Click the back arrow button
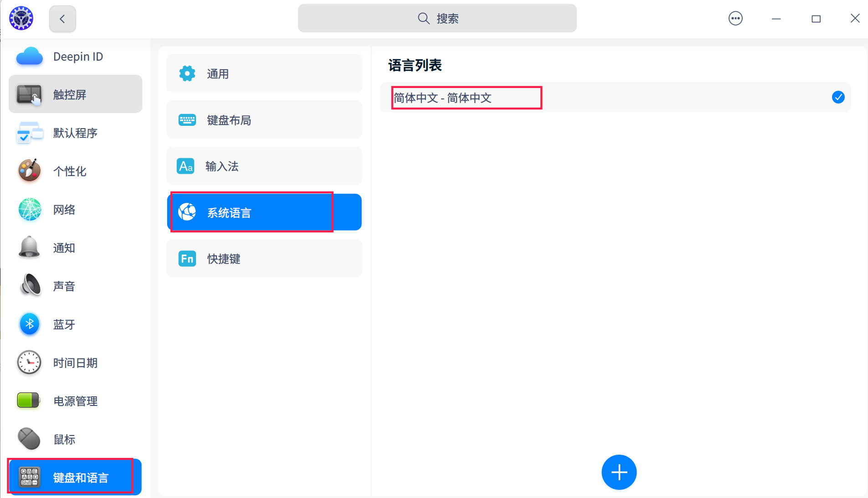The image size is (868, 498). tap(62, 19)
